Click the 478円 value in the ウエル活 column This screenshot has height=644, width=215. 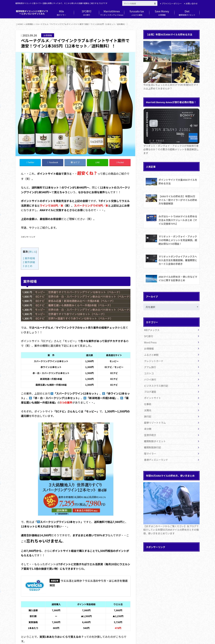(118, 628)
